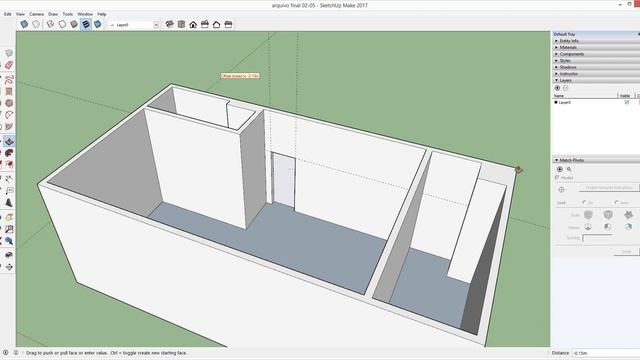The width and height of the screenshot is (640, 360).
Task: Set Layer0 as active layer
Action: point(556,102)
